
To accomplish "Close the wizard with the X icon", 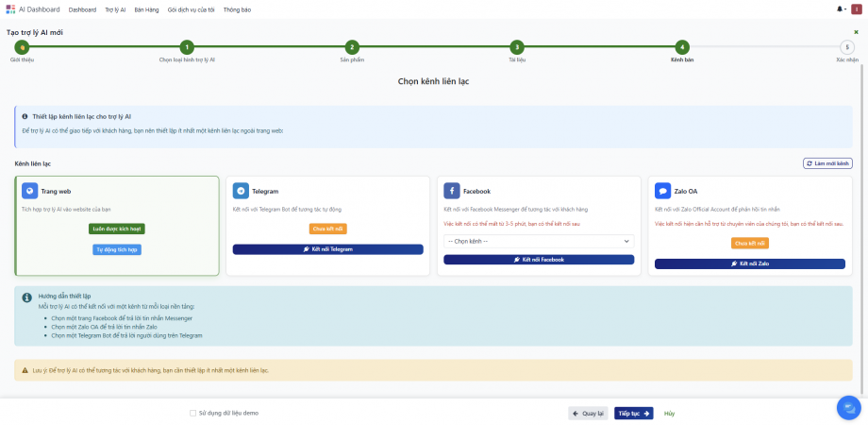I will (856, 32).
